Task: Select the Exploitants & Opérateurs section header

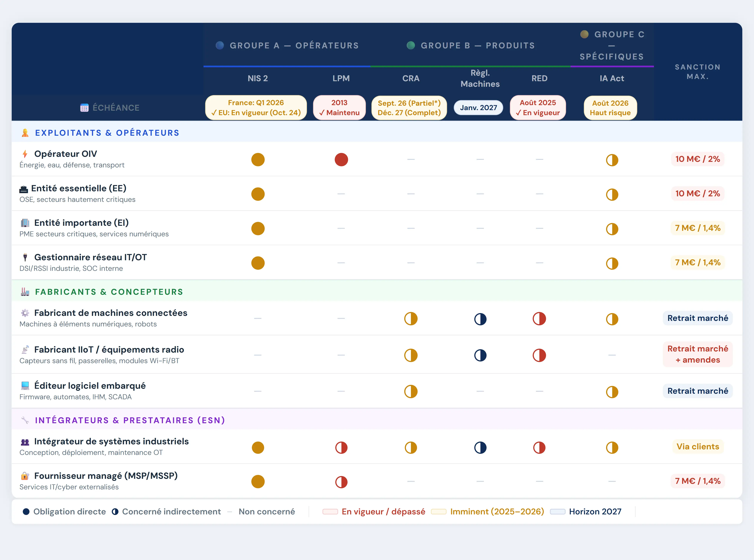Action: (107, 133)
